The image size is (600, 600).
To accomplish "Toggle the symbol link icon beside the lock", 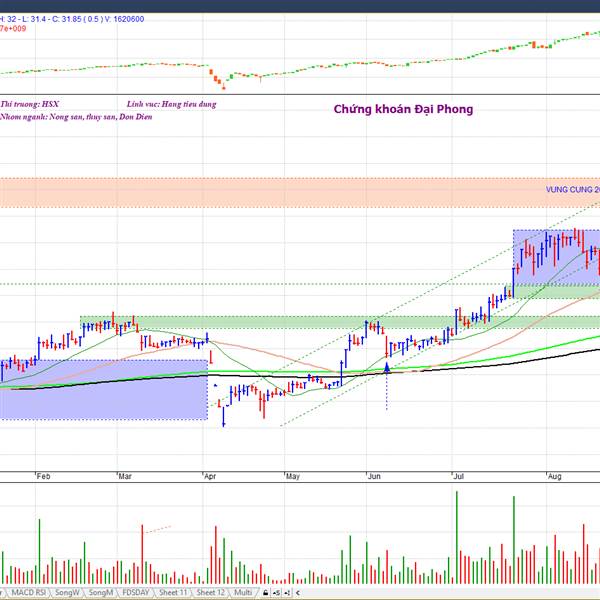I will click(x=277, y=593).
